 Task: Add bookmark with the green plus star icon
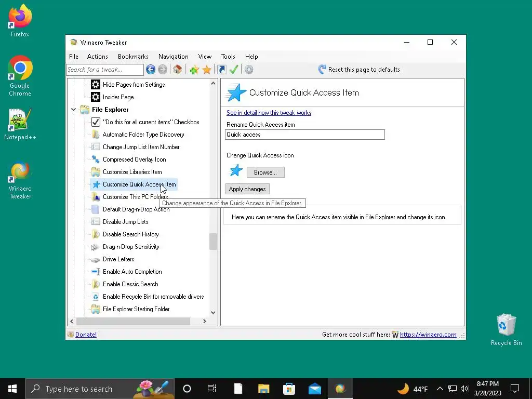pyautogui.click(x=194, y=70)
